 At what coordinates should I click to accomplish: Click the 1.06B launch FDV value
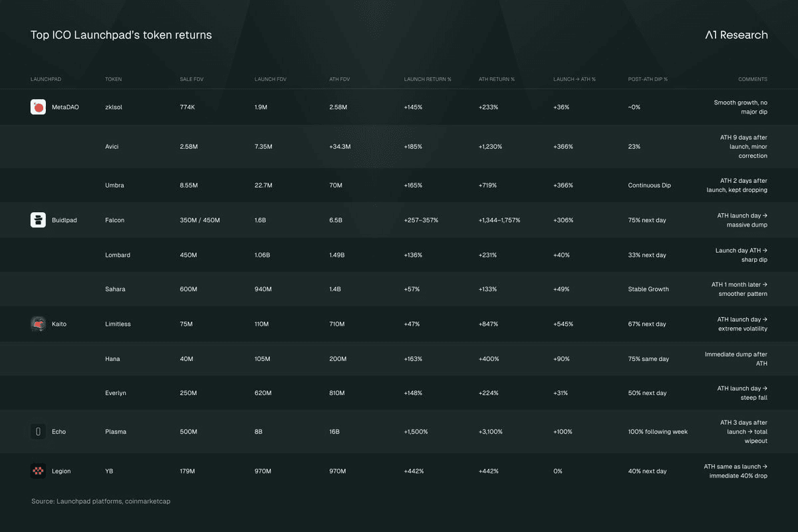pyautogui.click(x=263, y=255)
